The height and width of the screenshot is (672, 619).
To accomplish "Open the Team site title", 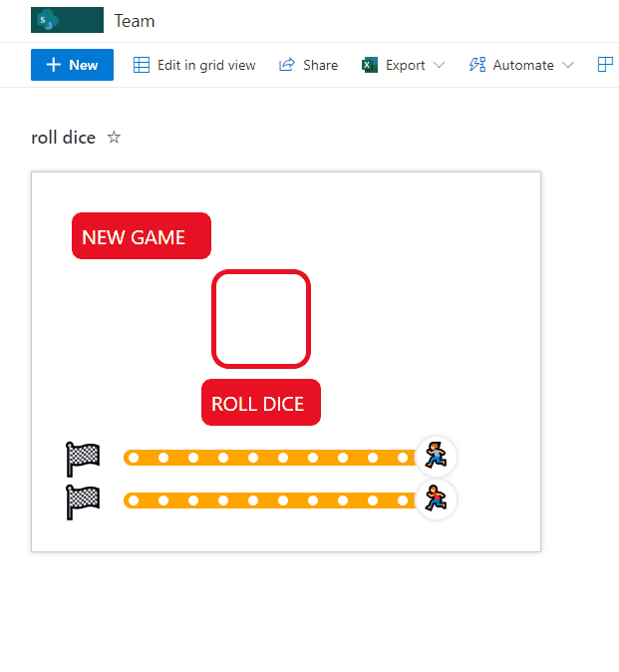I will coord(135,21).
